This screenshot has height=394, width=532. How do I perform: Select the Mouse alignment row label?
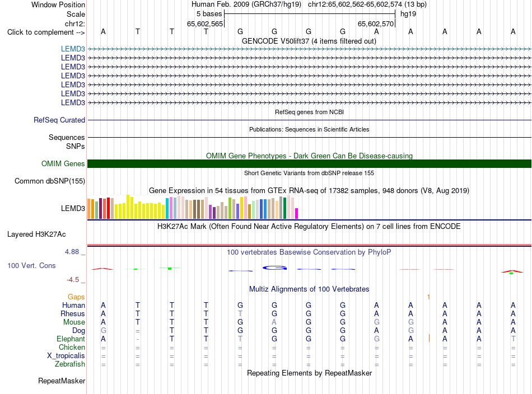pos(74,322)
